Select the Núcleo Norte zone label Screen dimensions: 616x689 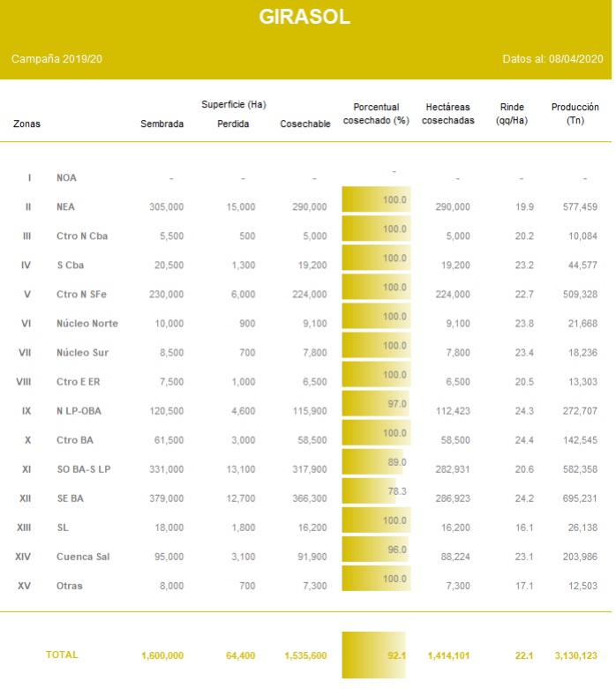click(x=86, y=323)
